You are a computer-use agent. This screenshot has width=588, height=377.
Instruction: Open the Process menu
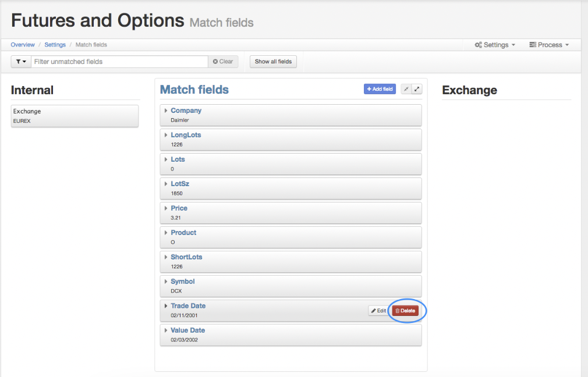pyautogui.click(x=549, y=45)
